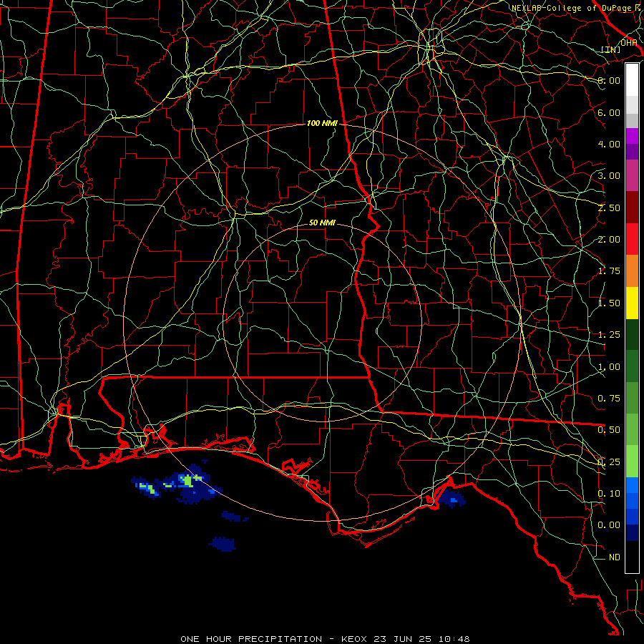Viewport: 644px width, 644px height.
Task: Click the 2.50 scale label
Action: point(609,208)
